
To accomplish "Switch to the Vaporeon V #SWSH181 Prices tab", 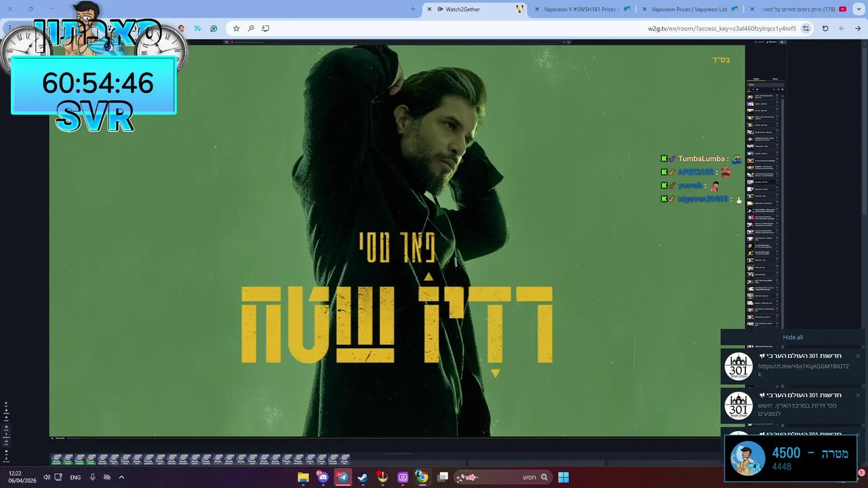I will (583, 9).
